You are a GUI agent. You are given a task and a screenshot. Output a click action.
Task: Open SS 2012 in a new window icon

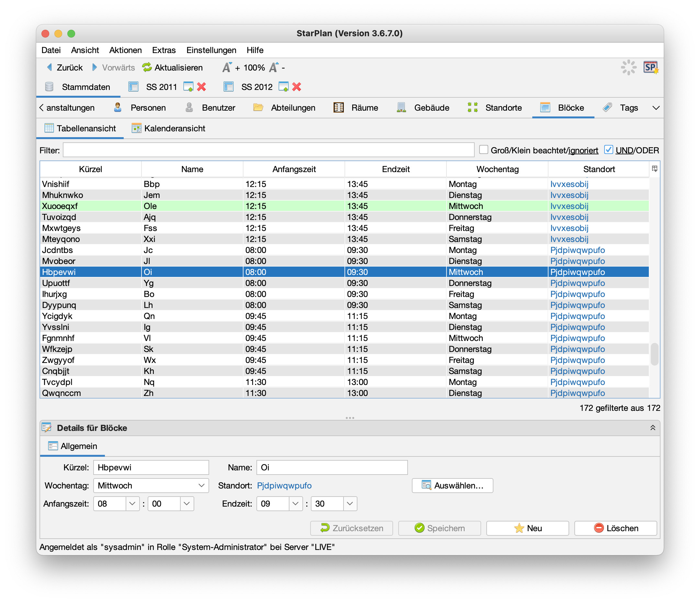tap(283, 87)
